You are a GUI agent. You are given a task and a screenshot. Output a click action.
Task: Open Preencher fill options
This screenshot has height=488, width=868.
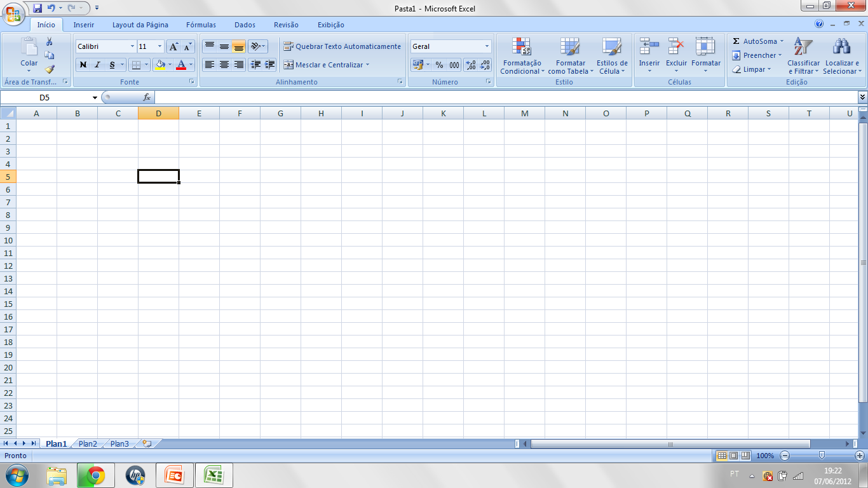[757, 55]
